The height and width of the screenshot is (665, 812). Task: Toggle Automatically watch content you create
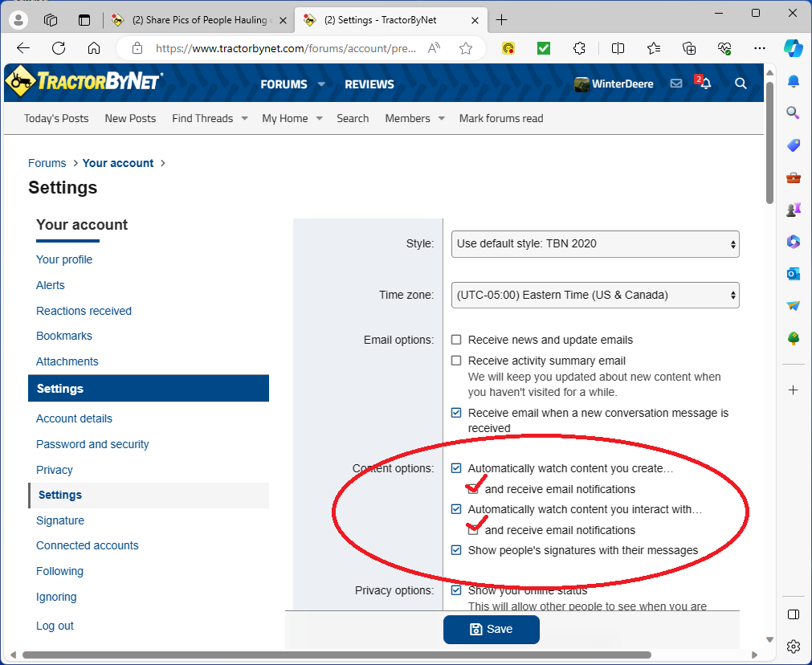point(455,468)
